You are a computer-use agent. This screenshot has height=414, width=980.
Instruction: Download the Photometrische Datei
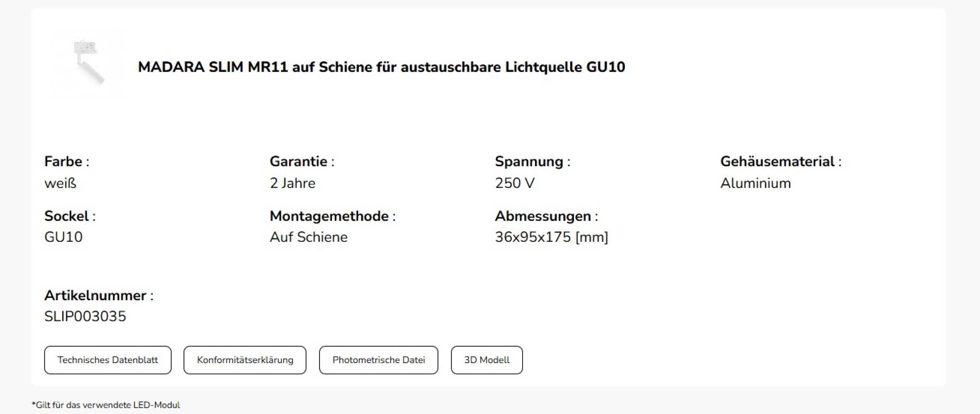coord(378,360)
